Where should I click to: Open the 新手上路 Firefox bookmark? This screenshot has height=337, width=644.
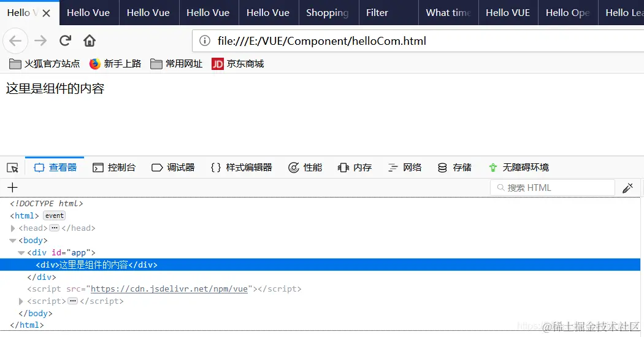(115, 64)
